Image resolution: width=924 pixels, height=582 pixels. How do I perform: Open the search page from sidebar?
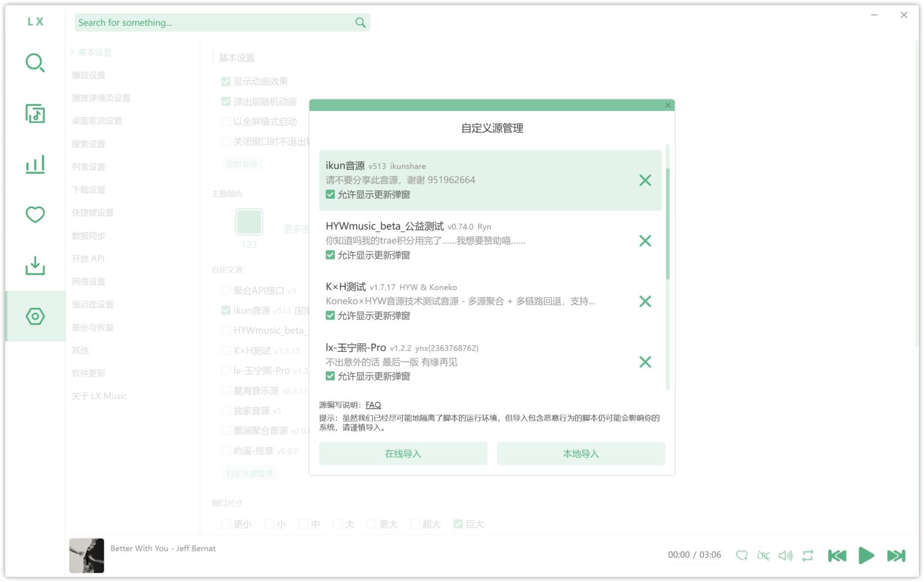(x=35, y=62)
